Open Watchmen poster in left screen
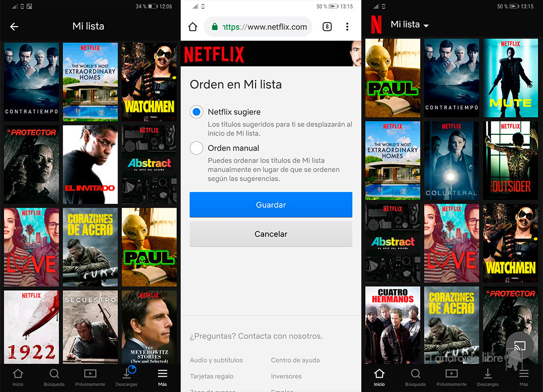The width and height of the screenshot is (543, 392). pos(149,82)
